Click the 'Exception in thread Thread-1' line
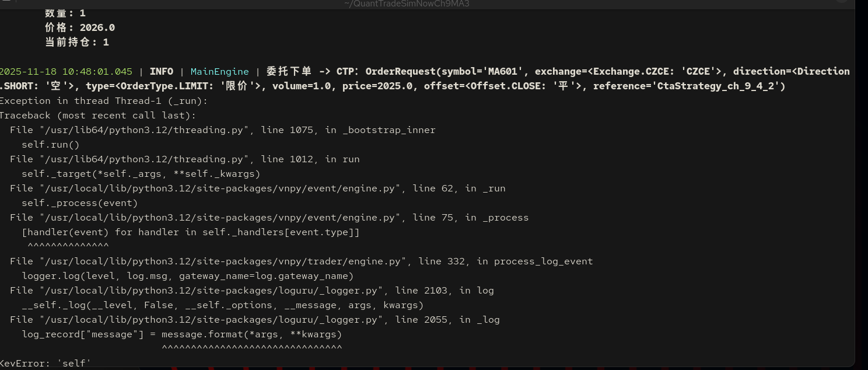The image size is (868, 370). tap(103, 101)
